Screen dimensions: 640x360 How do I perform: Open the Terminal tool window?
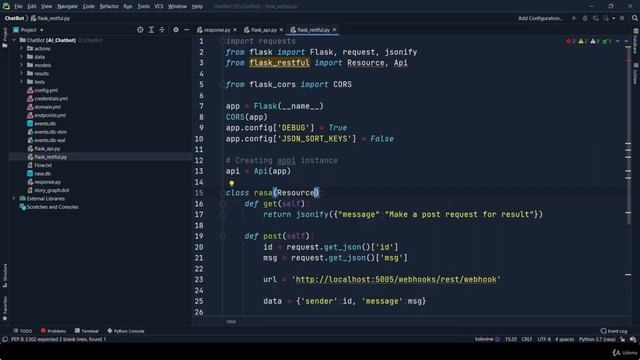[x=87, y=331]
